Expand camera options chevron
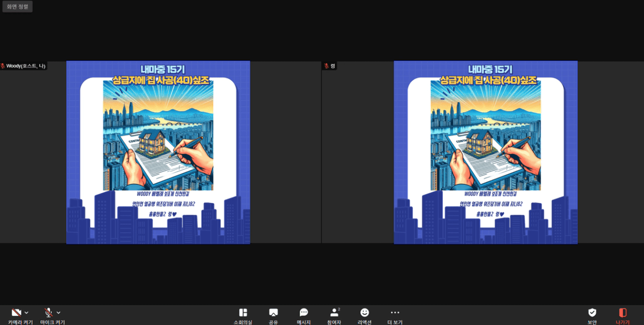 [x=26, y=313]
